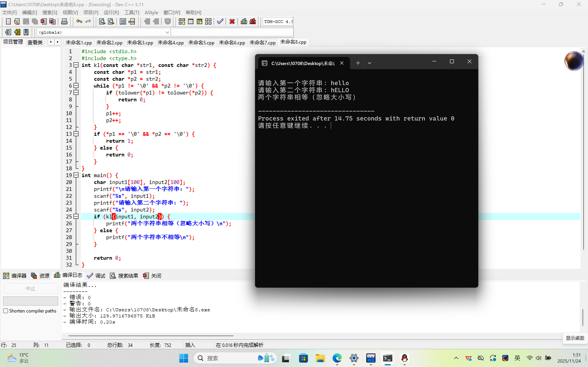588x367 pixels.
Task: Click the red X Stop Execution icon
Action: click(232, 21)
